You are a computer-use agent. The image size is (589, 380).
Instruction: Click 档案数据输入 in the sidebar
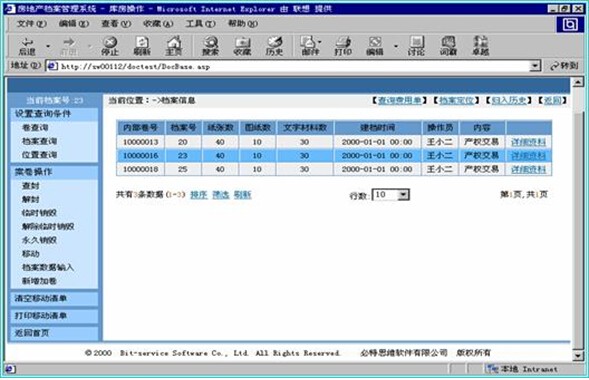click(48, 267)
